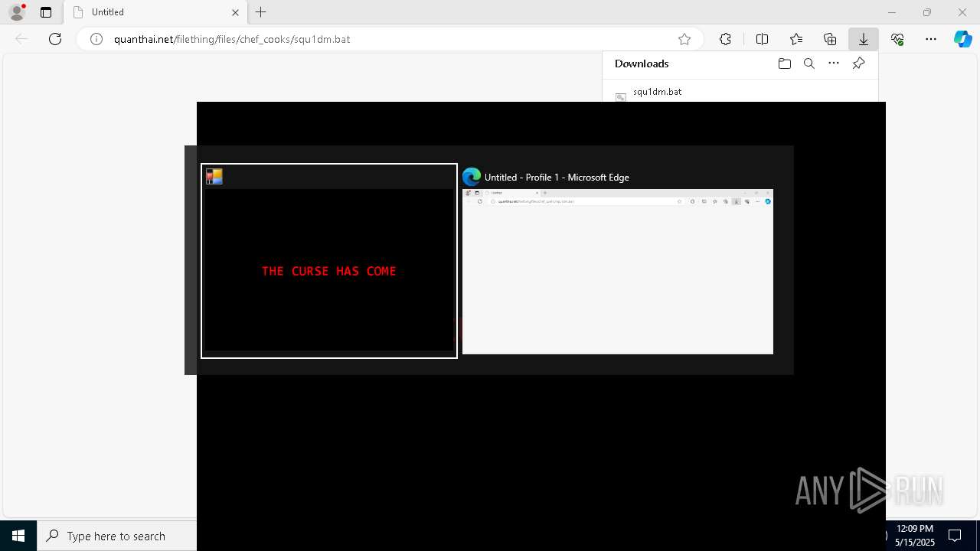
Task: Toggle the Downloads toolbar button
Action: click(864, 39)
